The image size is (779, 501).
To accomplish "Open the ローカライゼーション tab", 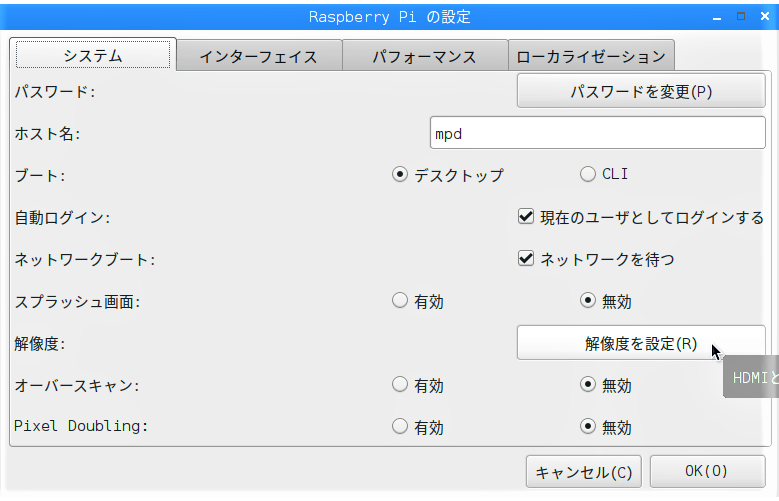I will (x=591, y=56).
